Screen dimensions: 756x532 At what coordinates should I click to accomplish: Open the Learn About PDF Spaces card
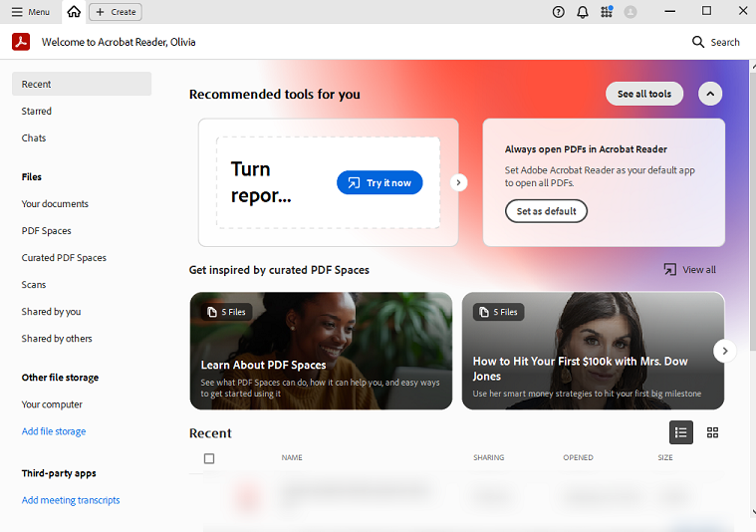pos(321,351)
